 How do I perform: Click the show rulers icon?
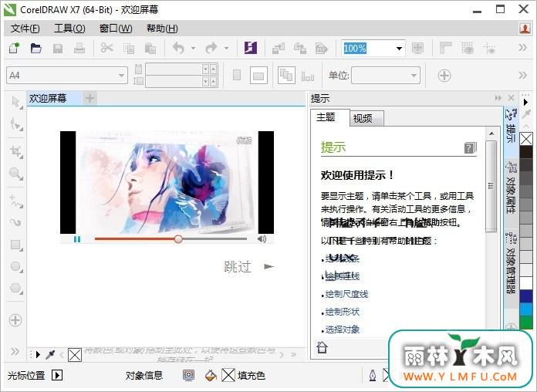click(x=445, y=48)
